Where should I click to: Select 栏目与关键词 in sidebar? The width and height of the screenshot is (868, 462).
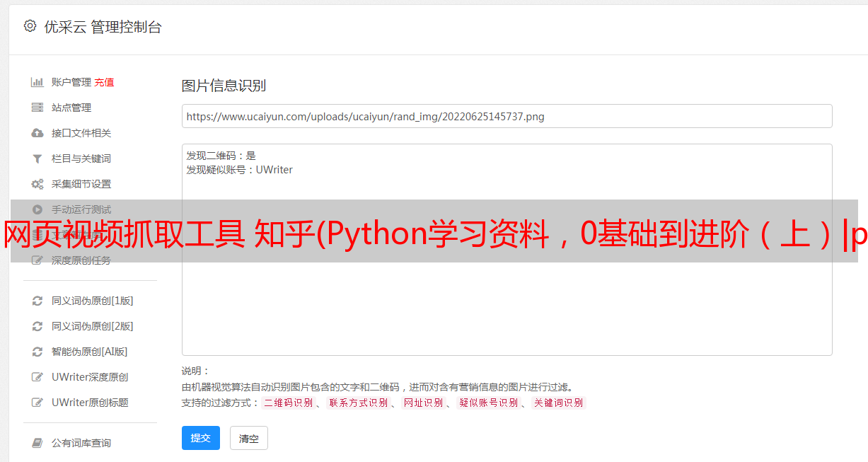(81, 158)
